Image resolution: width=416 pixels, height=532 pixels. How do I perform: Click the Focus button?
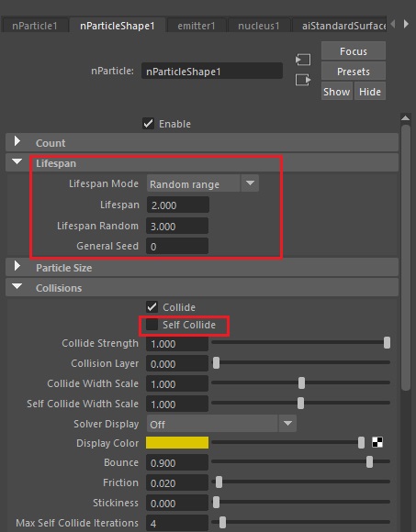(x=354, y=51)
